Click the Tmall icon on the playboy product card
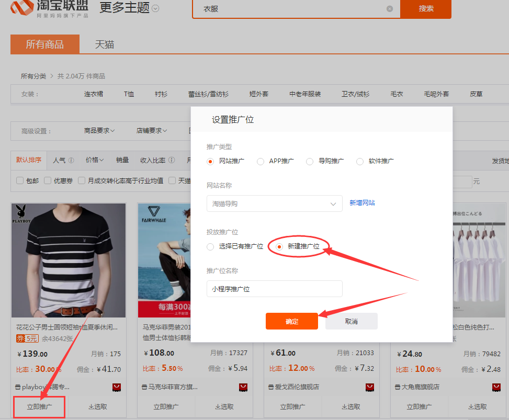The image size is (509, 420). point(117,388)
